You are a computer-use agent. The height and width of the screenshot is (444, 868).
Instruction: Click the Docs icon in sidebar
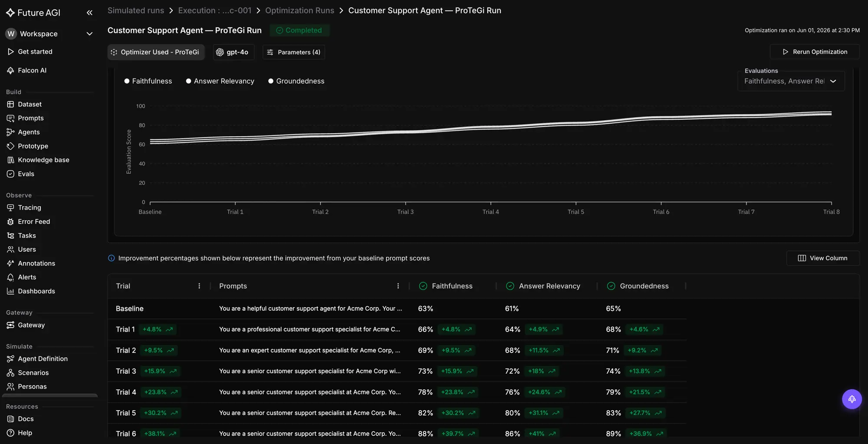(10, 419)
